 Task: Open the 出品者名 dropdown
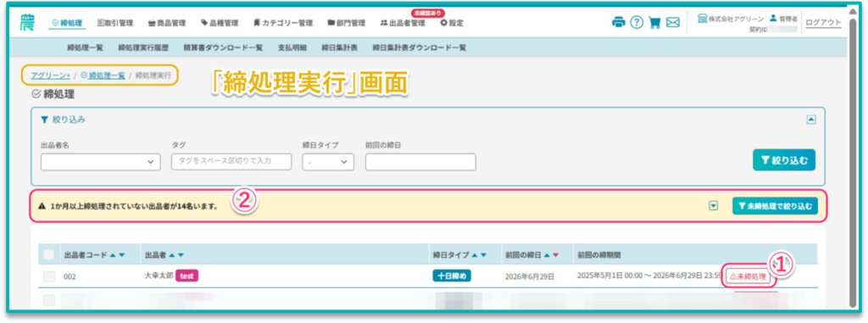(101, 162)
